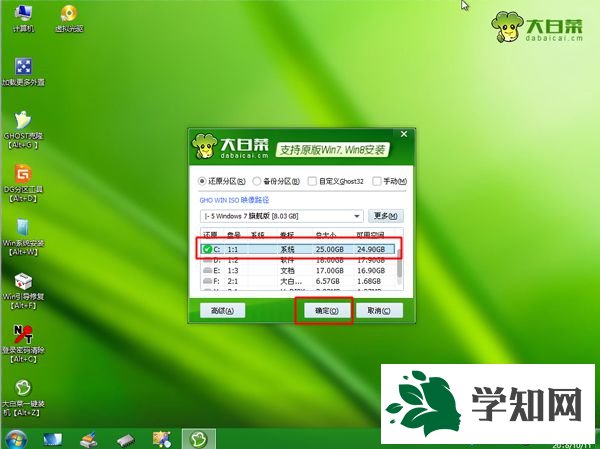Click the monitor icon in taskbar

52,440
